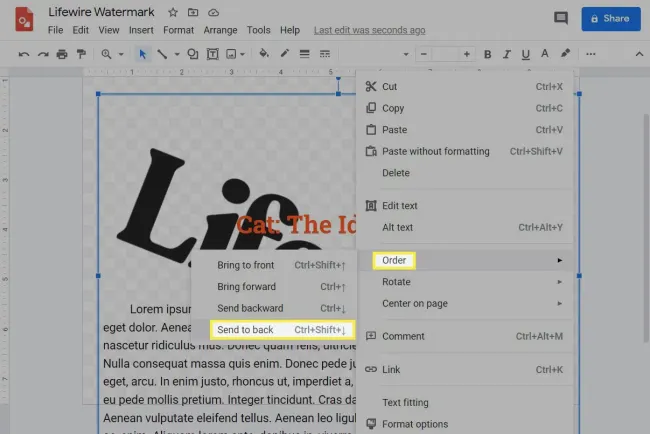Choose Alt text from the context menu

pos(464,227)
